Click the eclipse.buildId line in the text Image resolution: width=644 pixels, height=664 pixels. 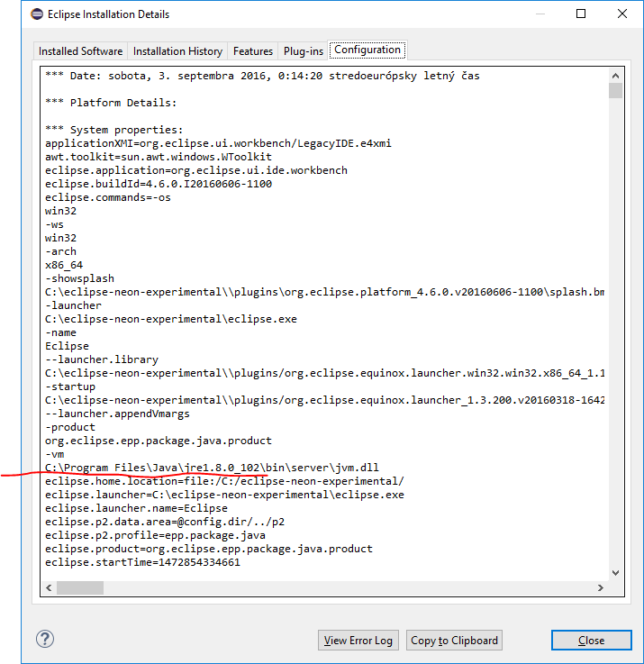point(158,184)
